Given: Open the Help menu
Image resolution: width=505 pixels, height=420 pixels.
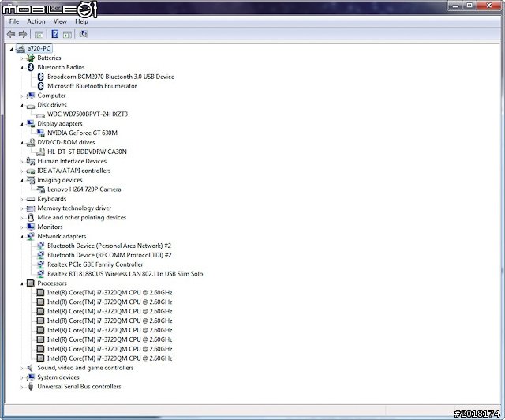Looking at the screenshot, I should tap(81, 21).
